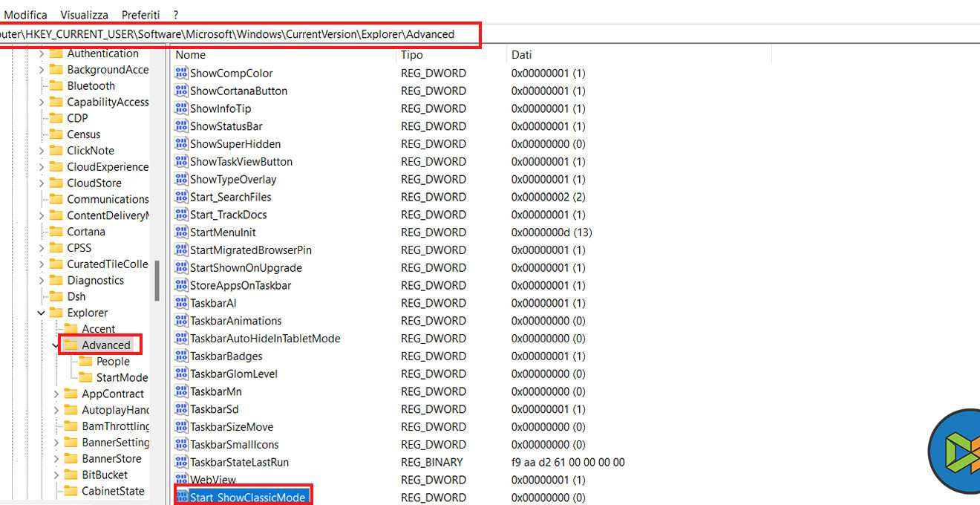Select the Census key
Image resolution: width=980 pixels, height=505 pixels.
(83, 134)
